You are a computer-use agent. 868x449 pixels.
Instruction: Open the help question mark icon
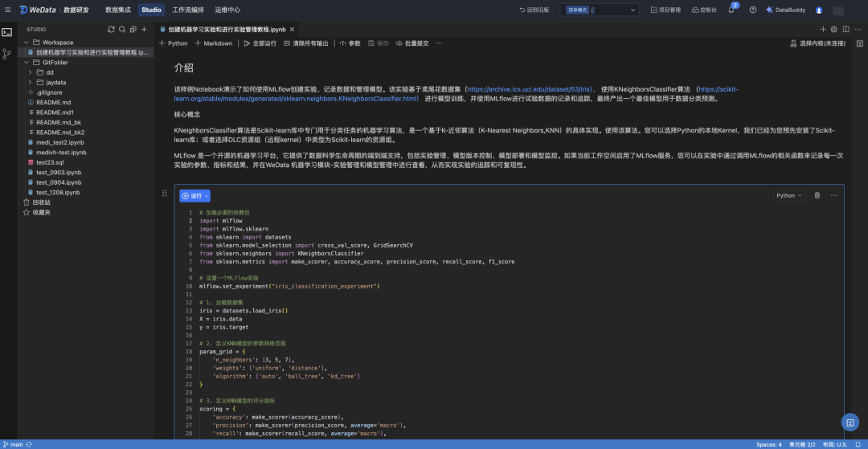pos(753,10)
